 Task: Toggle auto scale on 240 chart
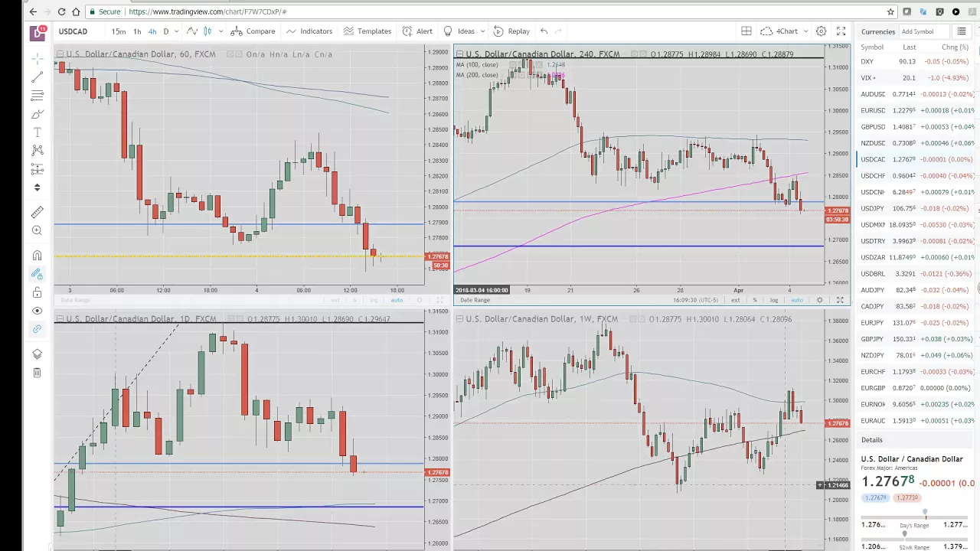(x=796, y=300)
